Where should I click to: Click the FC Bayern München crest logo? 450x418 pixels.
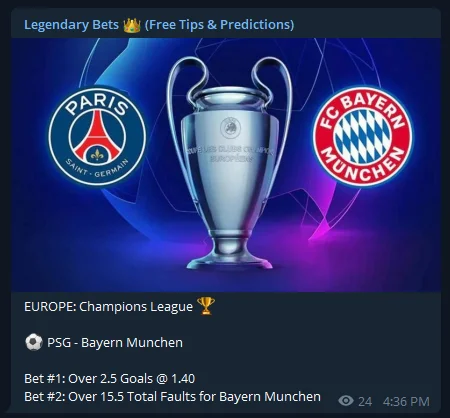(362, 137)
